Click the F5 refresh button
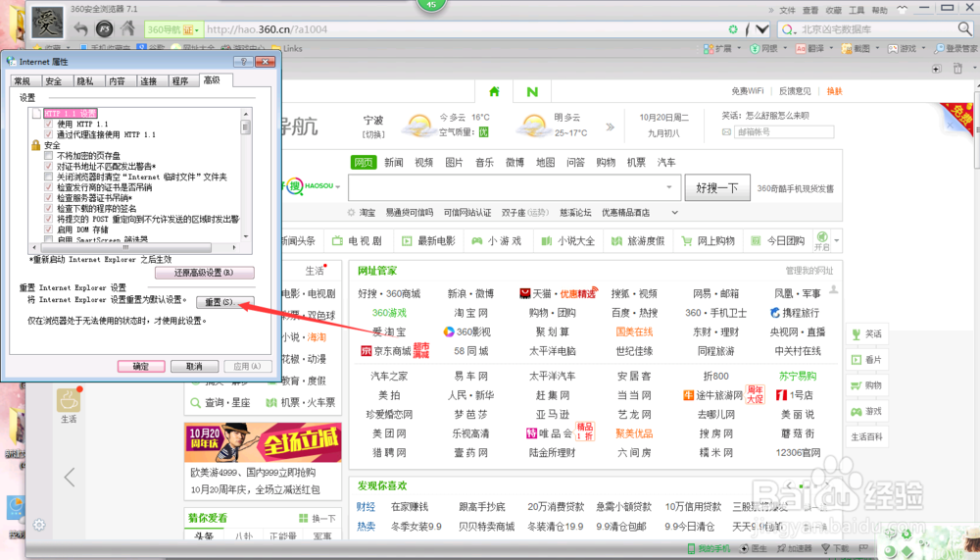The width and height of the screenshot is (980, 560). point(105,28)
